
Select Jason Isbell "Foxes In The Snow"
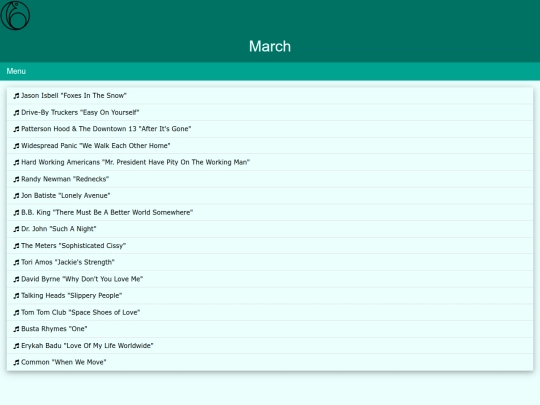(x=270, y=96)
